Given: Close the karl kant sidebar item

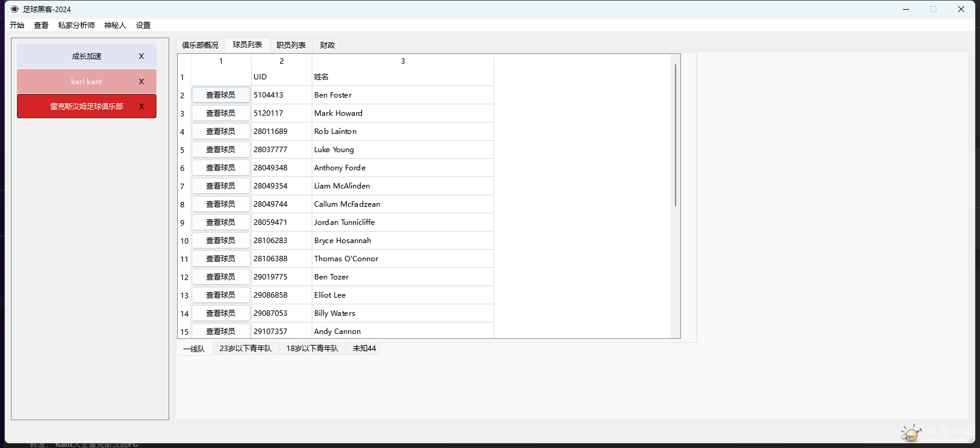Looking at the screenshot, I should tap(141, 82).
